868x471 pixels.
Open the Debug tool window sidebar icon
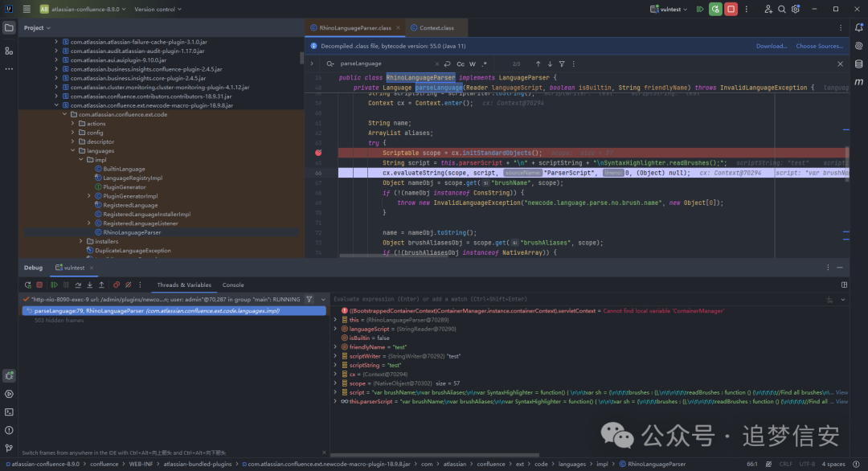point(9,376)
